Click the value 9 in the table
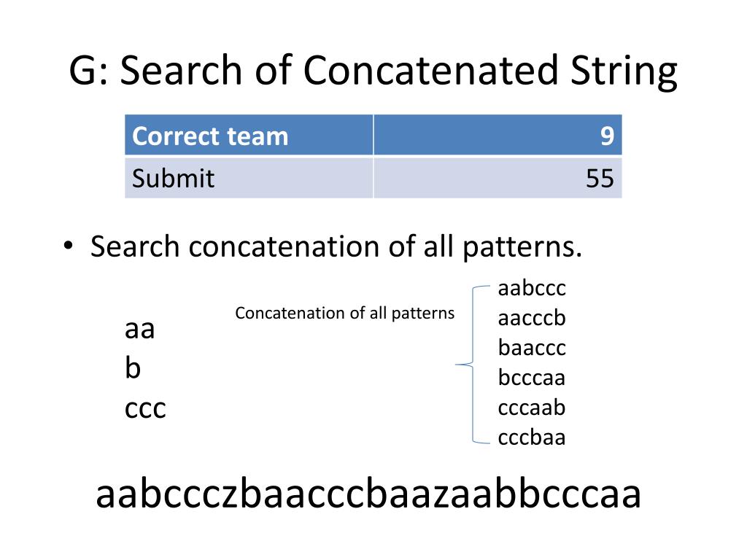 (x=607, y=136)
